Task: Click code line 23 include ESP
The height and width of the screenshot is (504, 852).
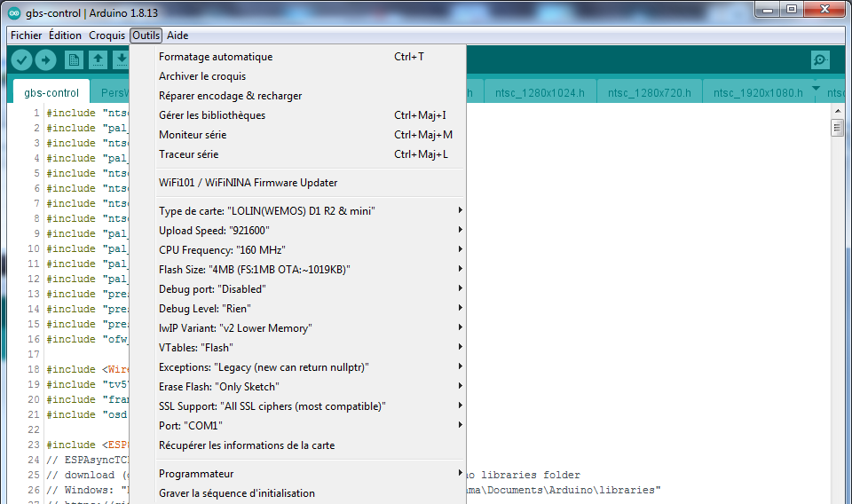Action: pos(87,445)
